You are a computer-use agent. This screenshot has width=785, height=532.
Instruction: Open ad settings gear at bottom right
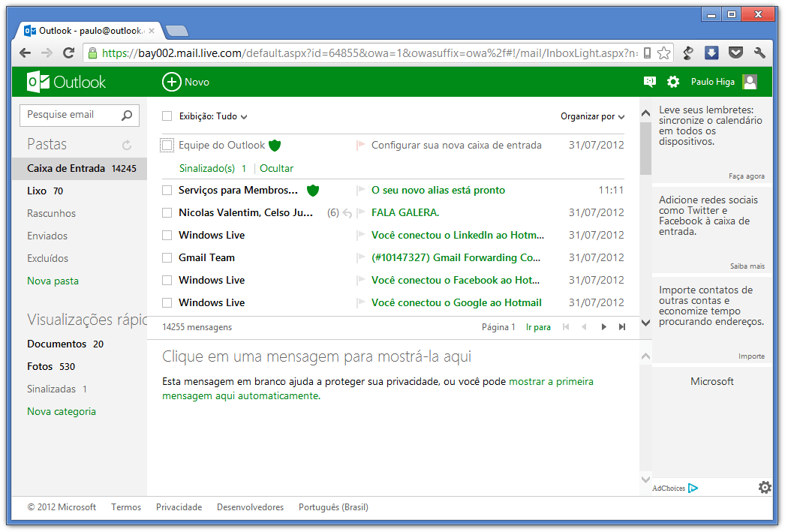click(x=765, y=488)
